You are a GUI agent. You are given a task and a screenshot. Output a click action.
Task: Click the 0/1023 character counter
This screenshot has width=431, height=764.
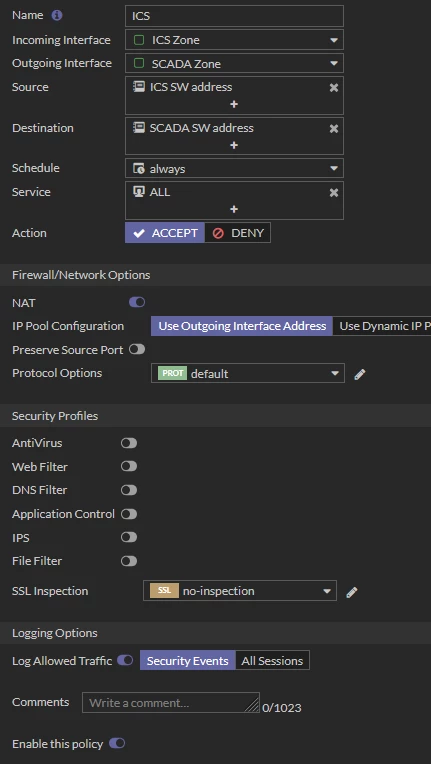pos(282,708)
